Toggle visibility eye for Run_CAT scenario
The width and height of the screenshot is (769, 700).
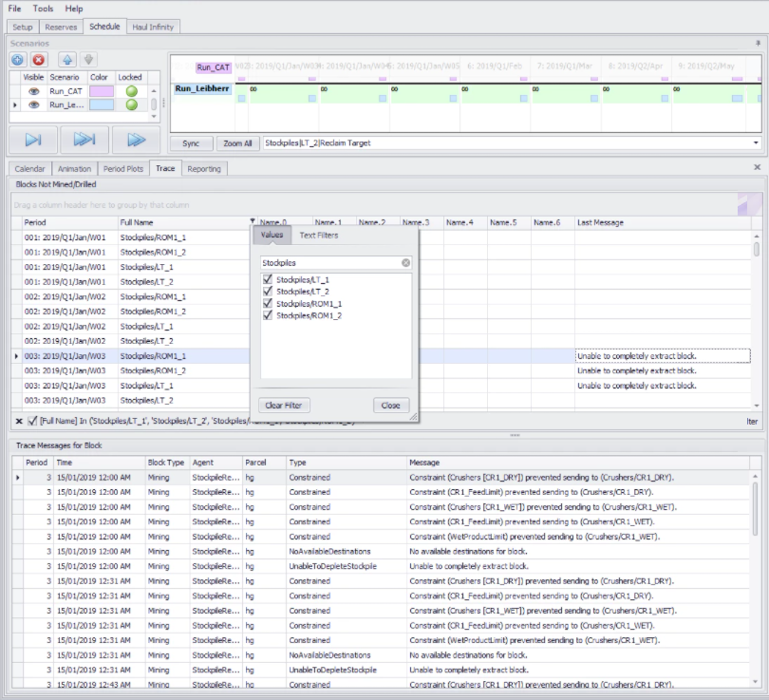(33, 91)
